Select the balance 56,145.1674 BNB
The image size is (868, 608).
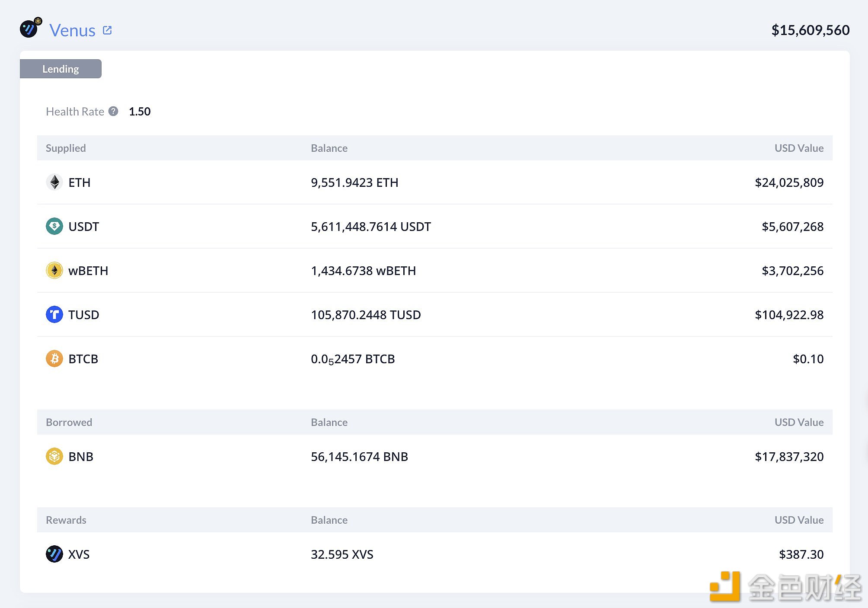[x=359, y=457]
